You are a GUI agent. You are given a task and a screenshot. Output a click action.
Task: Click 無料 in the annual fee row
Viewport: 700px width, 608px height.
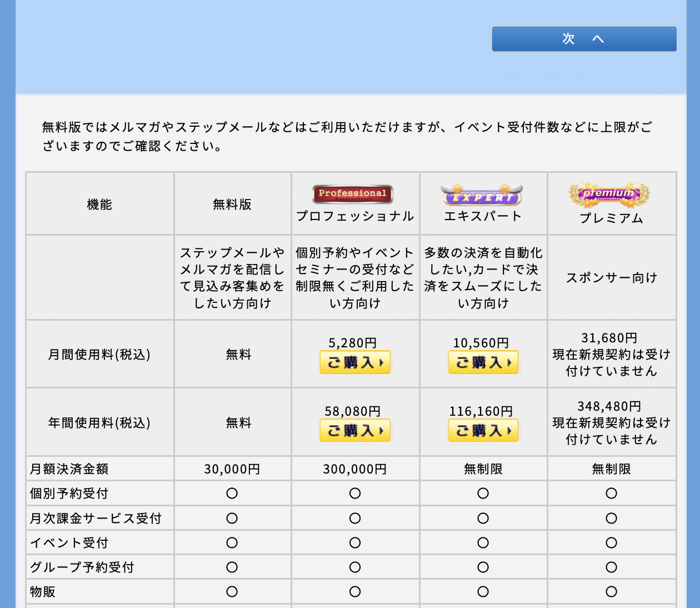tap(239, 423)
